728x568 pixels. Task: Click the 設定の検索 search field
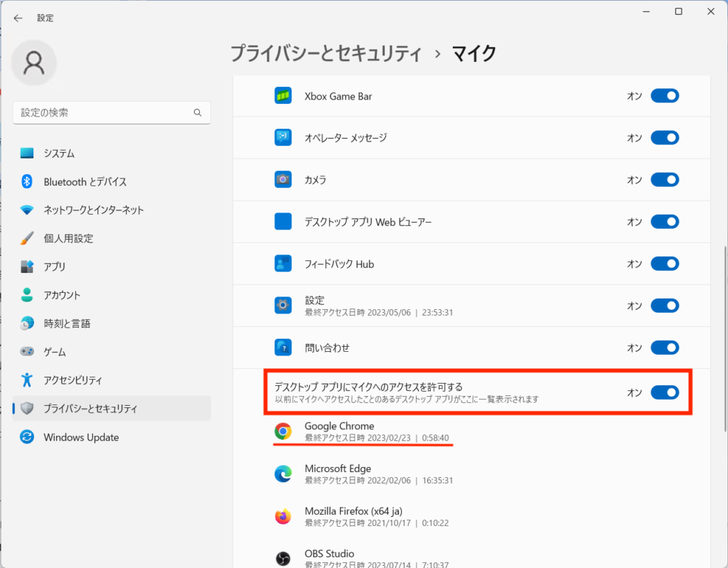tap(103, 113)
